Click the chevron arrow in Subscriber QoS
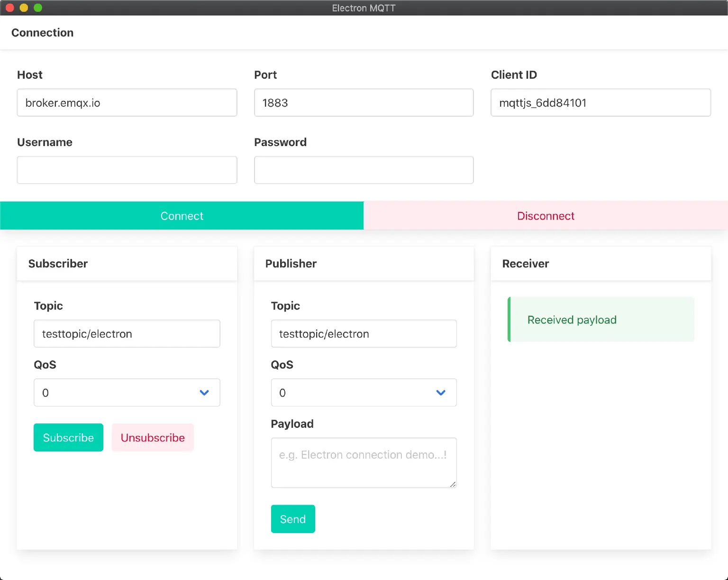 tap(204, 393)
